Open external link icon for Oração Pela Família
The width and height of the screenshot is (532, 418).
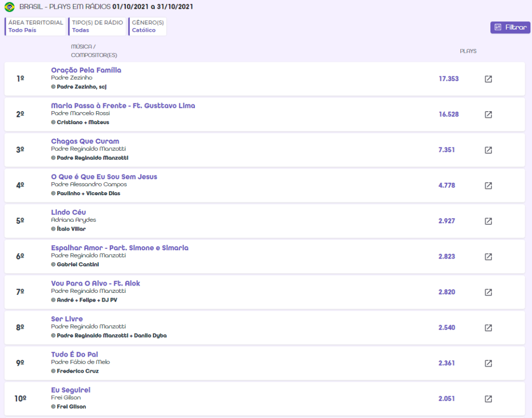pyautogui.click(x=488, y=79)
